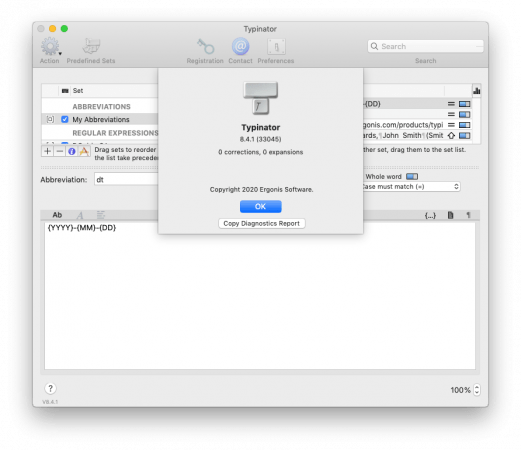Open the {...} placeholder insert menu
This screenshot has height=450, width=521.
[430, 215]
